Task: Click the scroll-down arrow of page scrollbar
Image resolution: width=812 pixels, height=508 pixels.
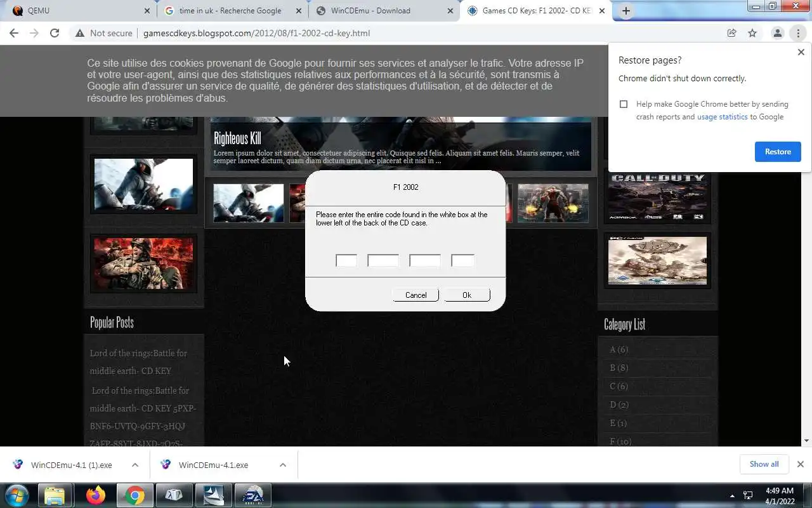Action: [x=807, y=441]
